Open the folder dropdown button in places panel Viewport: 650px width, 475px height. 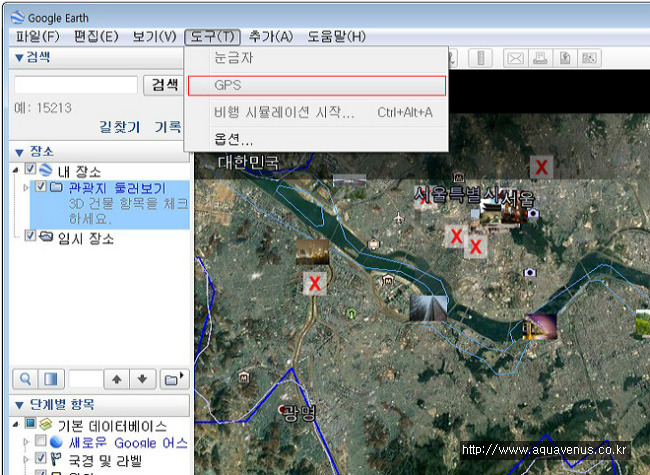click(175, 379)
